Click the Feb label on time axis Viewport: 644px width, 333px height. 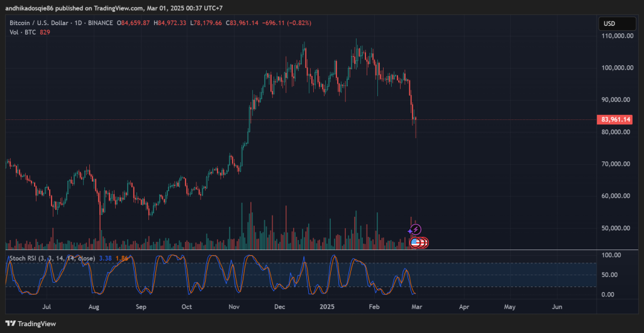click(x=374, y=307)
